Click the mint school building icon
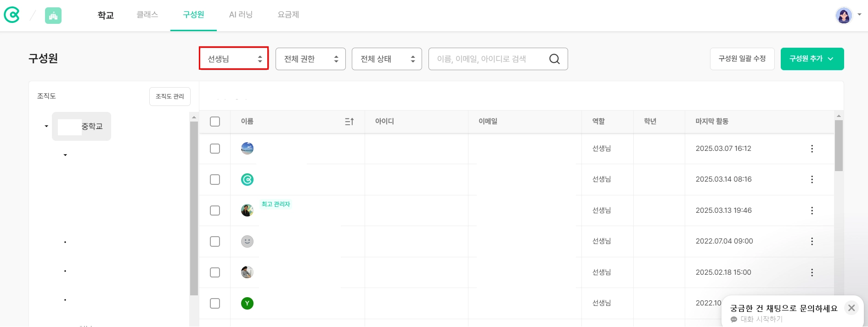Image resolution: width=868 pixels, height=327 pixels. [x=53, y=16]
